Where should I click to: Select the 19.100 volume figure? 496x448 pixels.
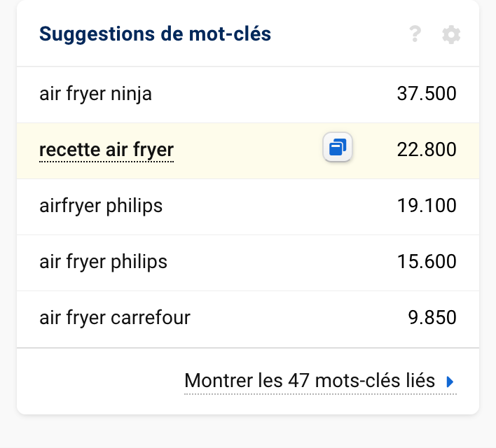(x=426, y=206)
